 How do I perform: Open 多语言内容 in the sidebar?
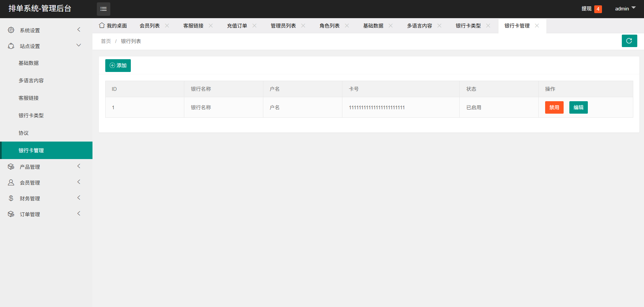(46, 80)
